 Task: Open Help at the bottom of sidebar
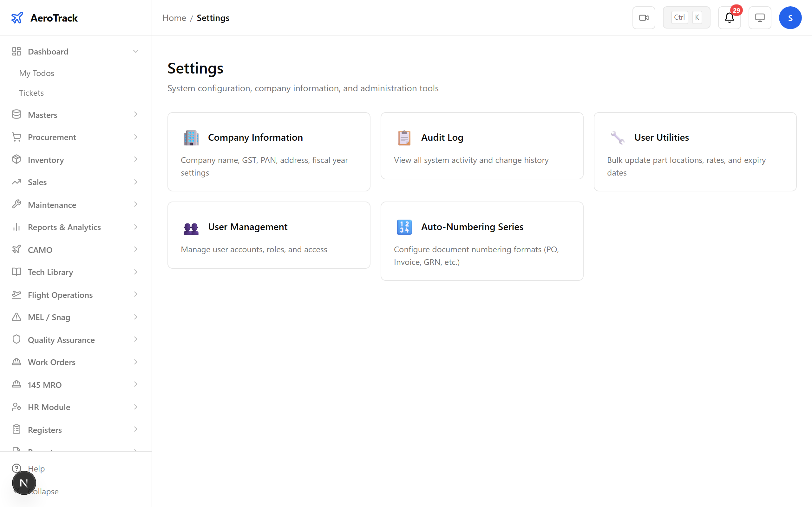[x=36, y=468]
